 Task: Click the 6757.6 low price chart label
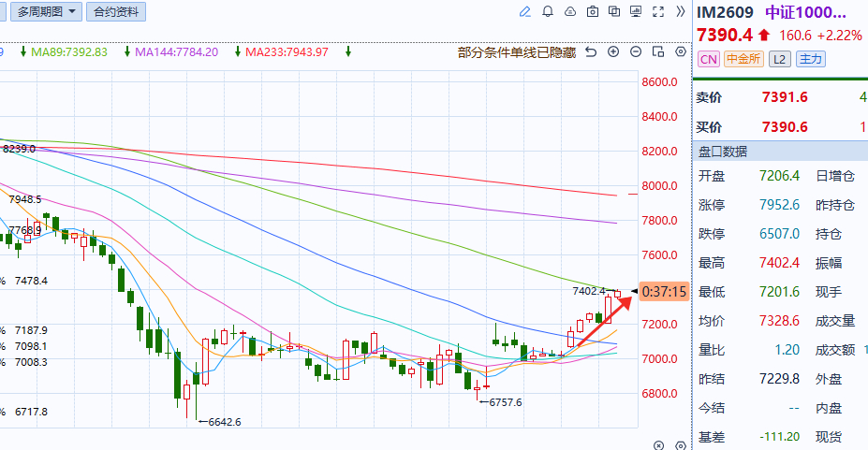[506, 402]
